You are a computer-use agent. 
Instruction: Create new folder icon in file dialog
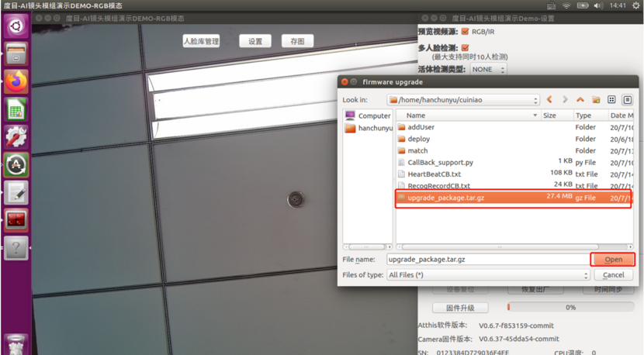tap(596, 100)
